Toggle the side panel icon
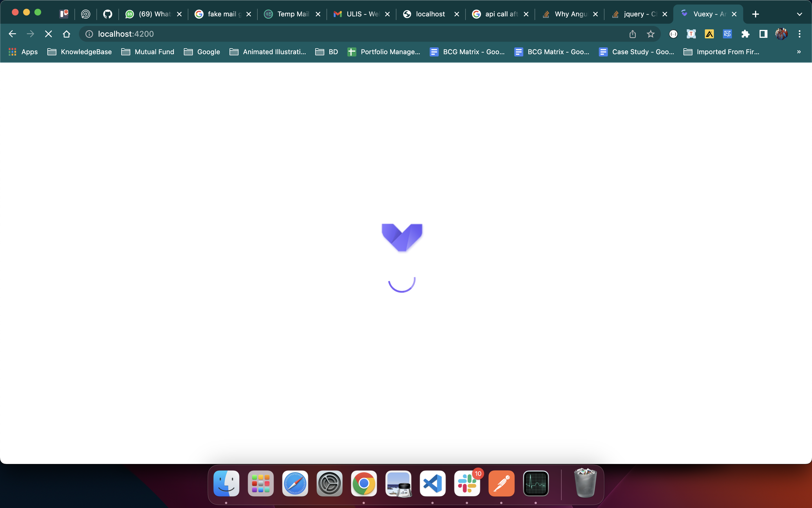 coord(763,34)
